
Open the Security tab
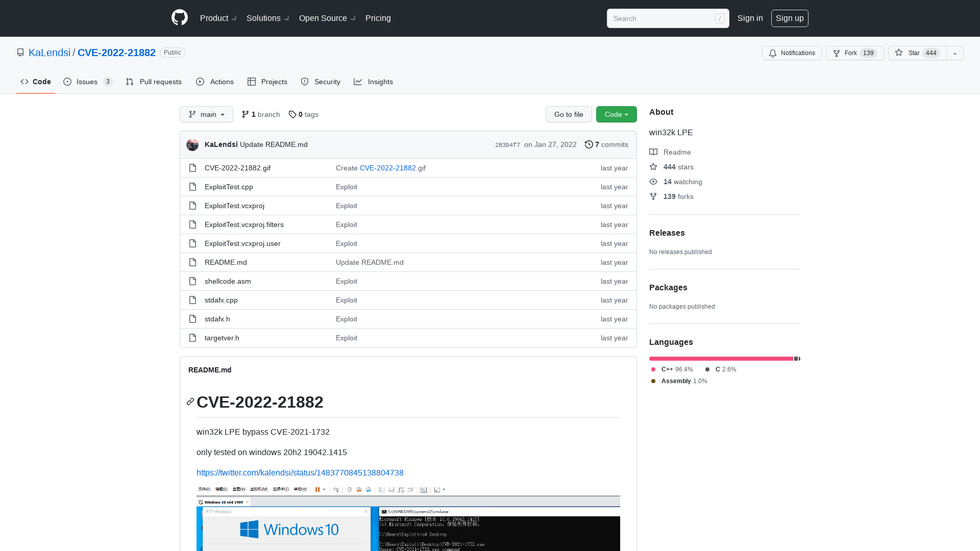click(321, 82)
